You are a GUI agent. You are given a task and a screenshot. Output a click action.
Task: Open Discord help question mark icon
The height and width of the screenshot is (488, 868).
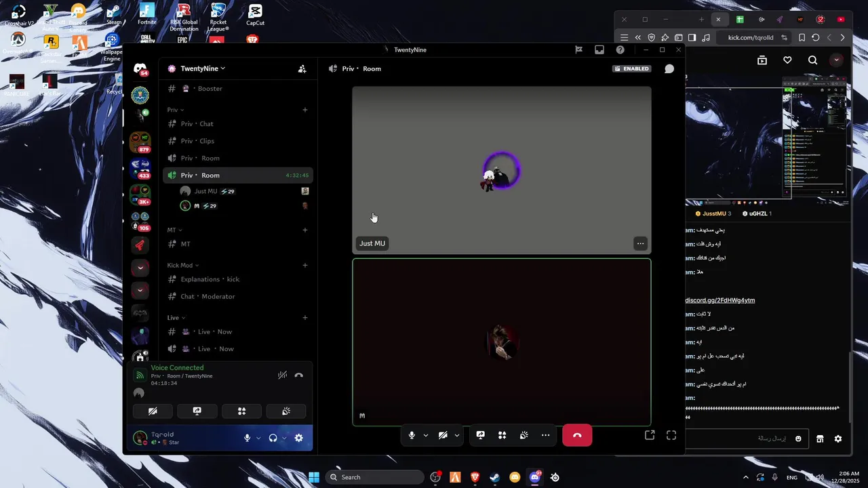tap(620, 49)
